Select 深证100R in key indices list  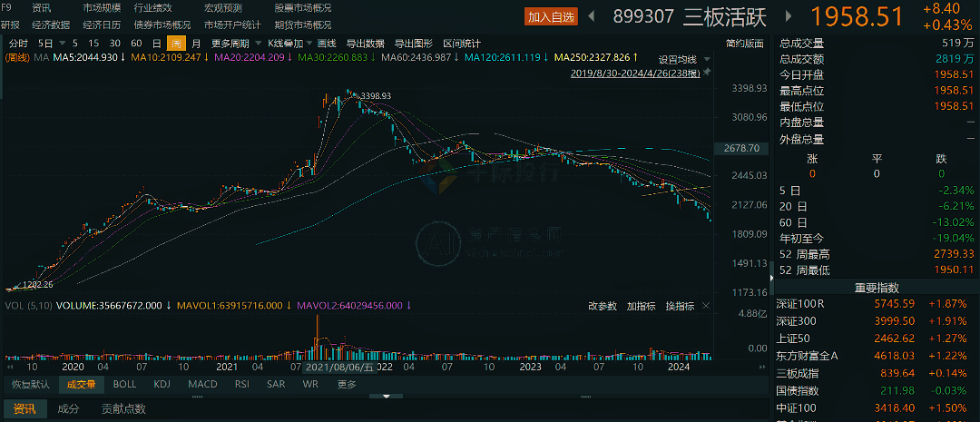point(877,303)
